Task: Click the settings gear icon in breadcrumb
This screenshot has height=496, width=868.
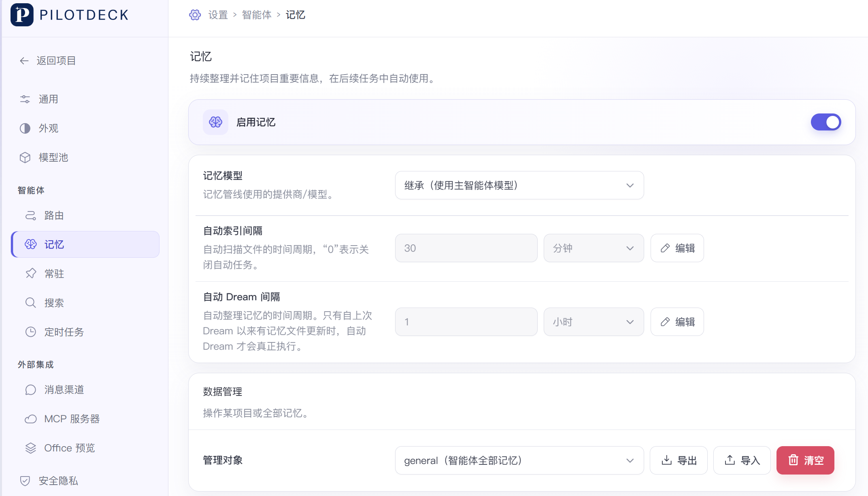Action: [195, 15]
